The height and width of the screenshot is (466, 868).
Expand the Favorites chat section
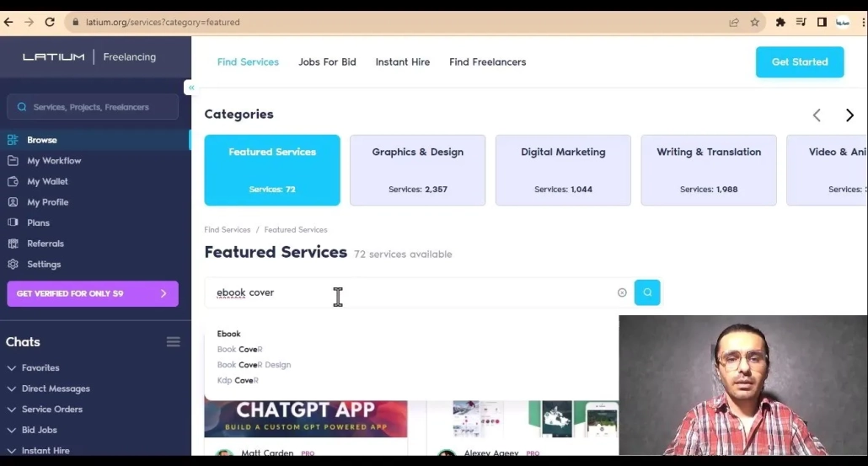point(40,368)
